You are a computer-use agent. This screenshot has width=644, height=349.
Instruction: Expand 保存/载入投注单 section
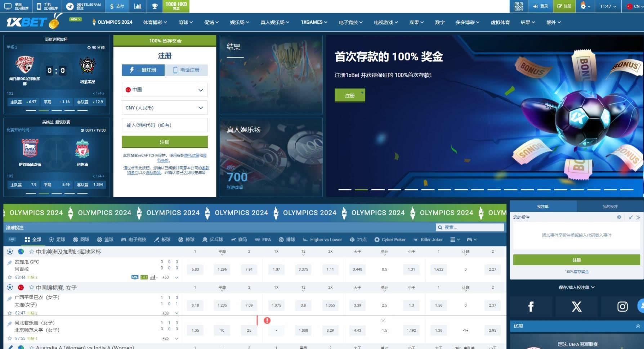click(577, 287)
